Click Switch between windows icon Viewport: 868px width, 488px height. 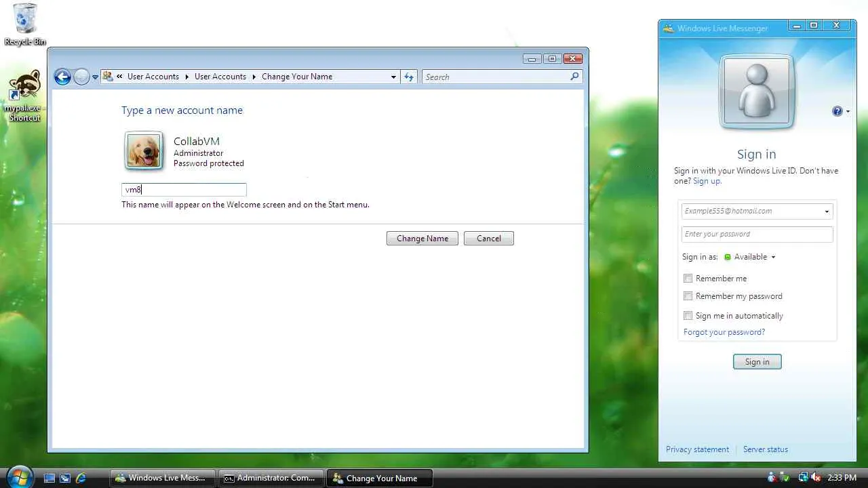click(x=65, y=478)
